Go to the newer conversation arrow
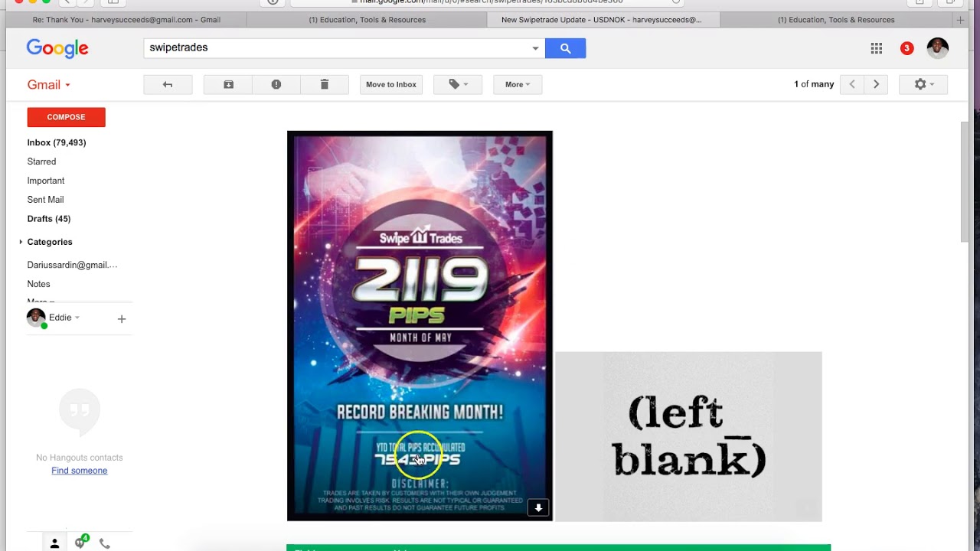The width and height of the screenshot is (980, 551). (852, 84)
